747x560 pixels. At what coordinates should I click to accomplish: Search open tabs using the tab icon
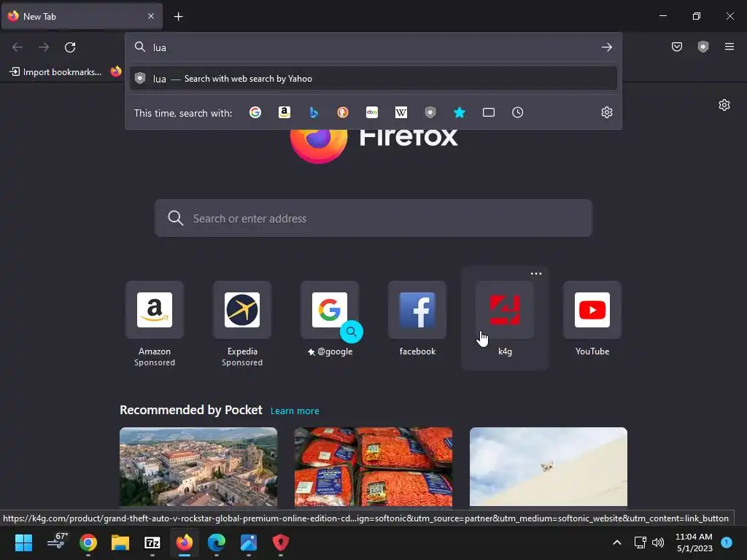coord(489,112)
